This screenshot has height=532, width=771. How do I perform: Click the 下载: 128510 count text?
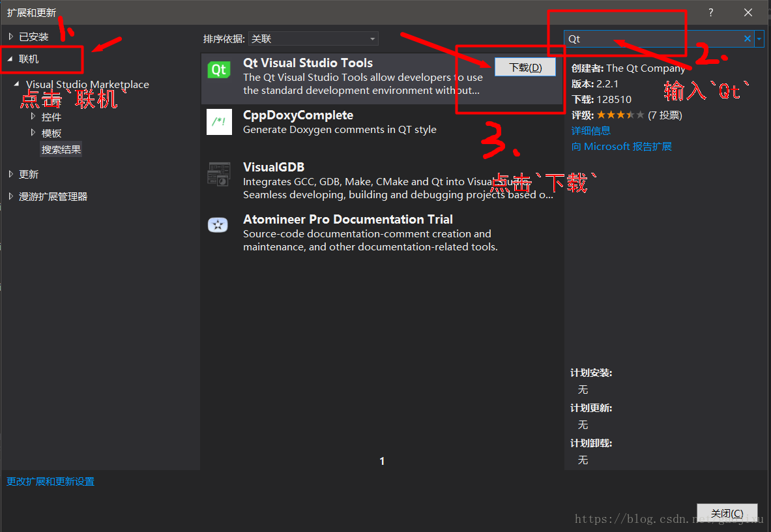coord(602,99)
